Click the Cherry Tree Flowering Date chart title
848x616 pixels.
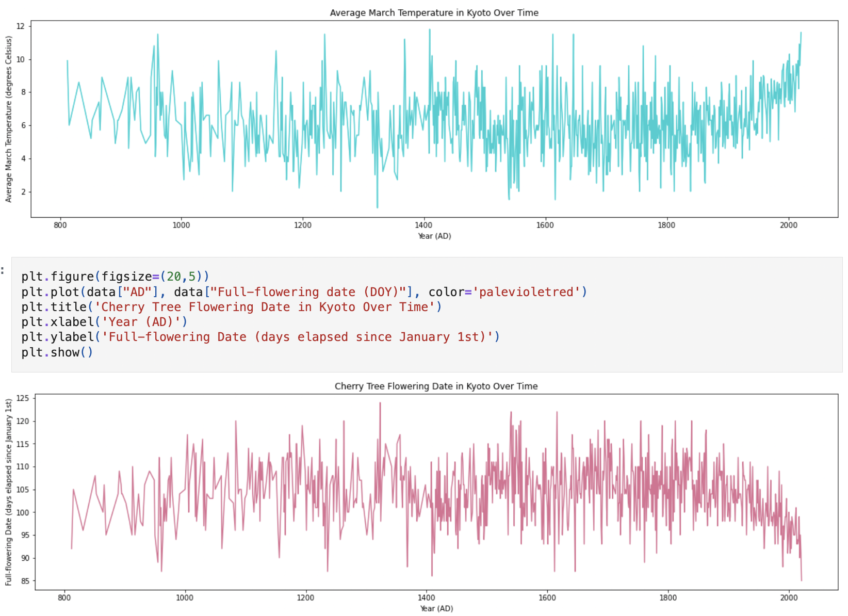436,386
